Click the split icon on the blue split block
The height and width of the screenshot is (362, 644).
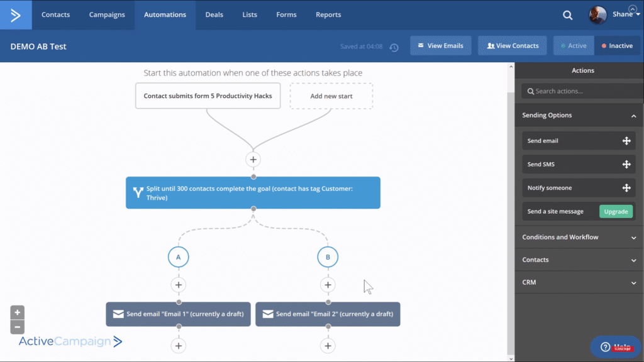[x=137, y=192]
